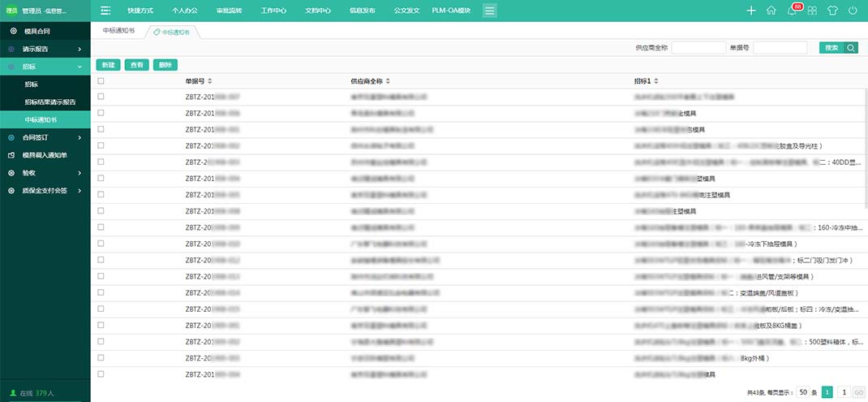Image resolution: width=868 pixels, height=402 pixels.
Task: Click the 供应商全称 search input field
Action: (698, 48)
